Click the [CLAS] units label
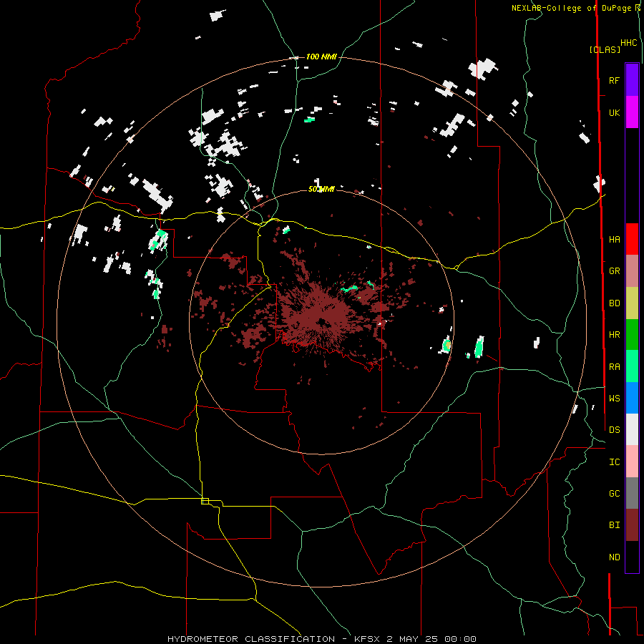The height and width of the screenshot is (644, 644). pos(605,49)
